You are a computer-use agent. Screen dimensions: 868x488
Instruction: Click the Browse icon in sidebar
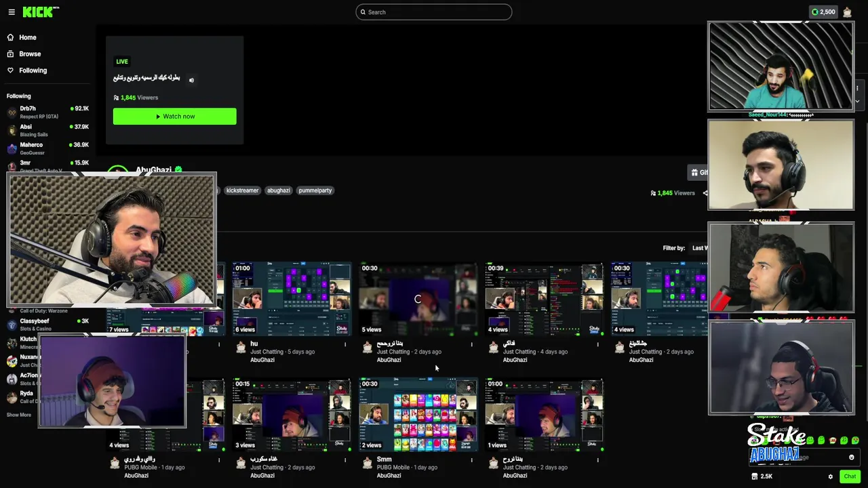10,54
